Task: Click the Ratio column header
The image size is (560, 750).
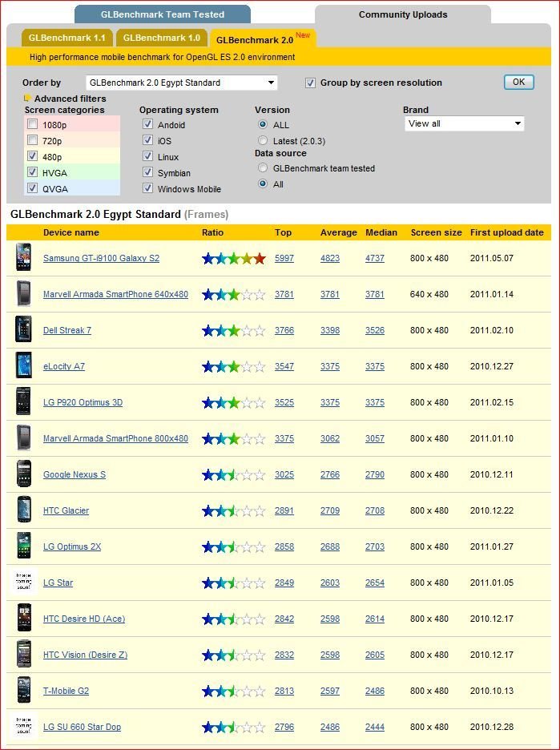Action: point(213,232)
